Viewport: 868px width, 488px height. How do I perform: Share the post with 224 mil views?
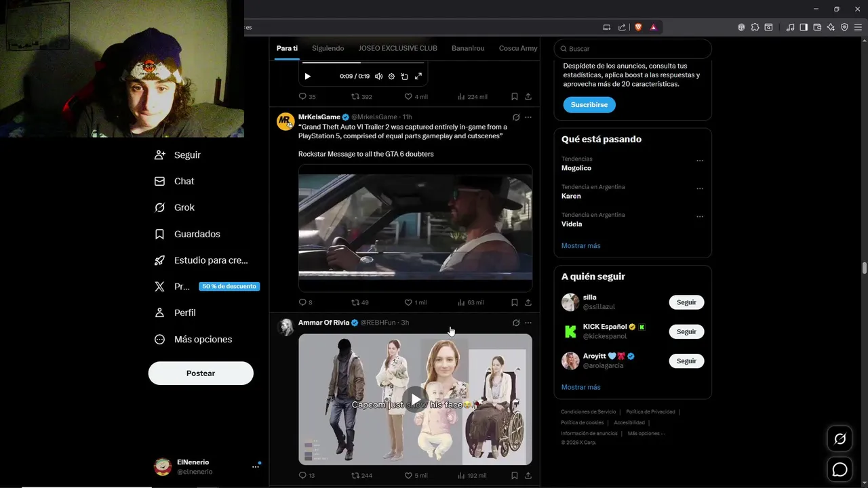(x=528, y=96)
